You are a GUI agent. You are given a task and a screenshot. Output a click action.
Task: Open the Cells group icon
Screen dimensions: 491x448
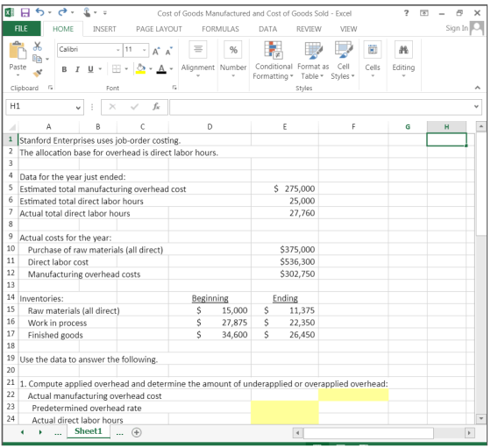pos(373,50)
